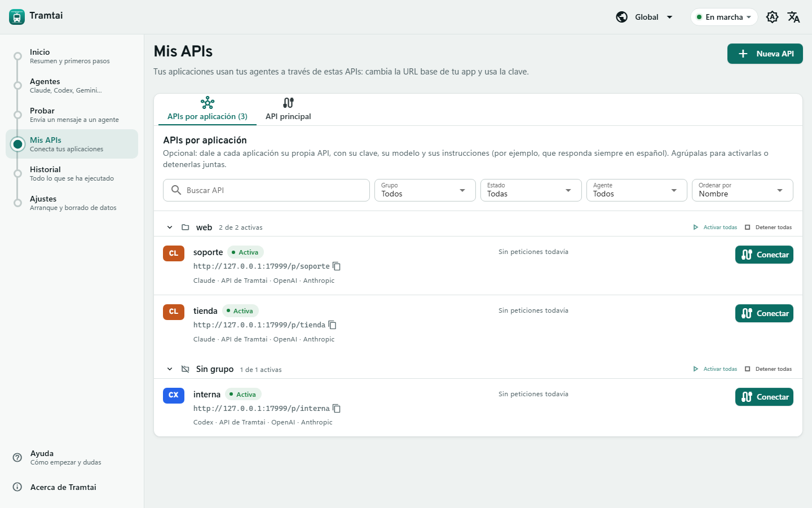The width and height of the screenshot is (812, 508).
Task: Click the soporte API name
Action: click(208, 252)
